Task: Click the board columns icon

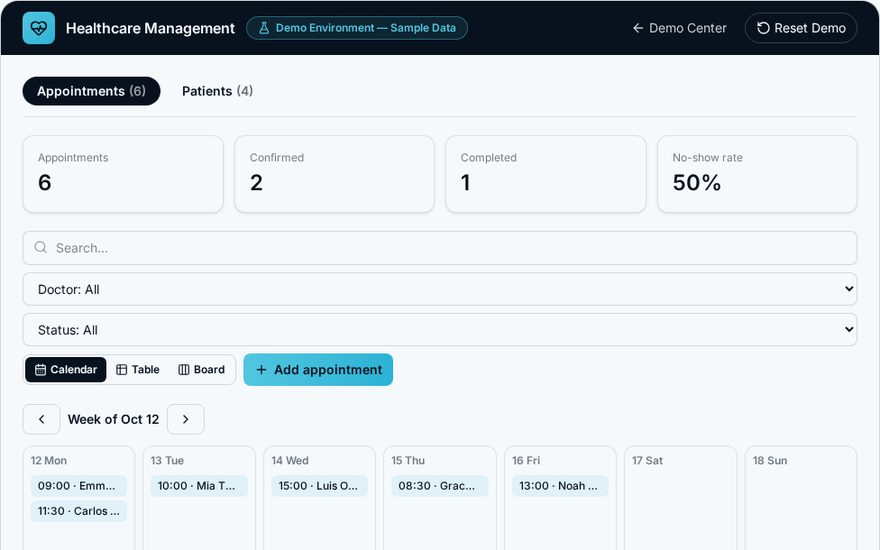Action: click(184, 370)
